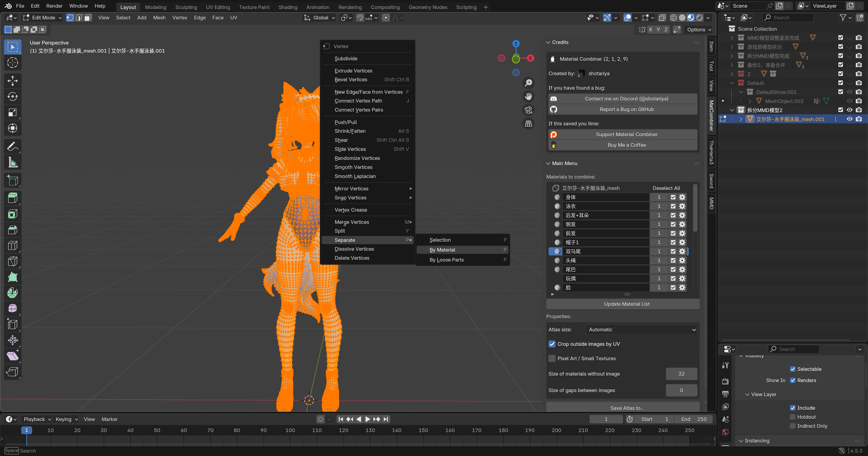Select the Knife tool
868x456 pixels.
12,261
